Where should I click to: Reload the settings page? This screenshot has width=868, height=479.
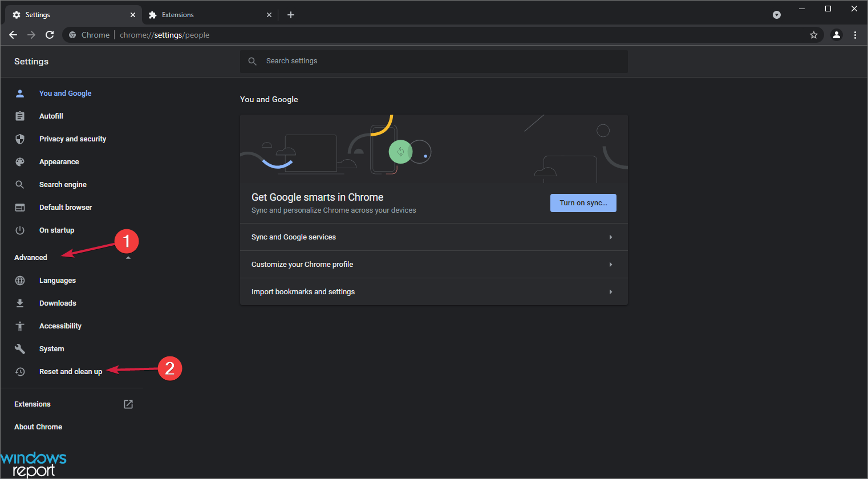(50, 35)
